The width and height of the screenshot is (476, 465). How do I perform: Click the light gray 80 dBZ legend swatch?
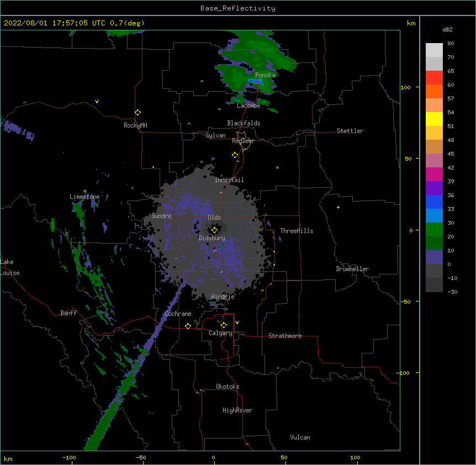pos(434,50)
